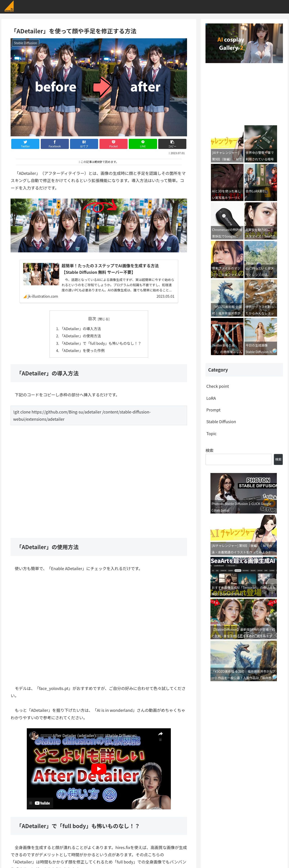The height and width of the screenshot is (868, 289).
Task: Open the large #SOZO美術館 dragon post thumbnail
Action: coord(244,661)
